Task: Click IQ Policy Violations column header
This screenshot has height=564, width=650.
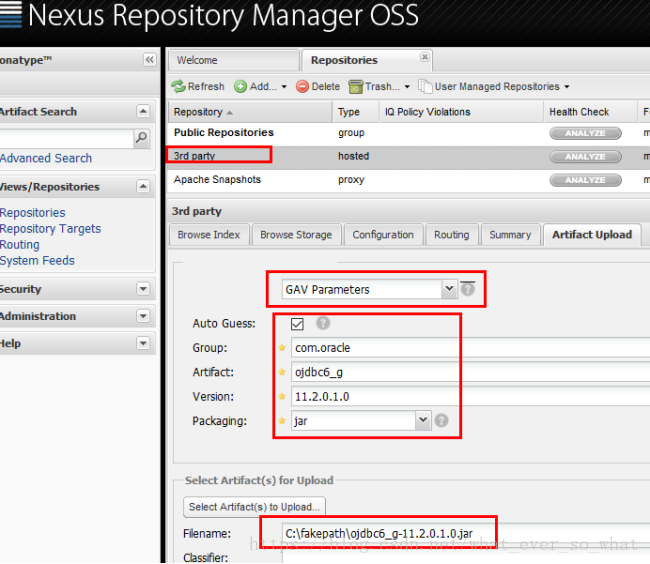Action: point(461,112)
